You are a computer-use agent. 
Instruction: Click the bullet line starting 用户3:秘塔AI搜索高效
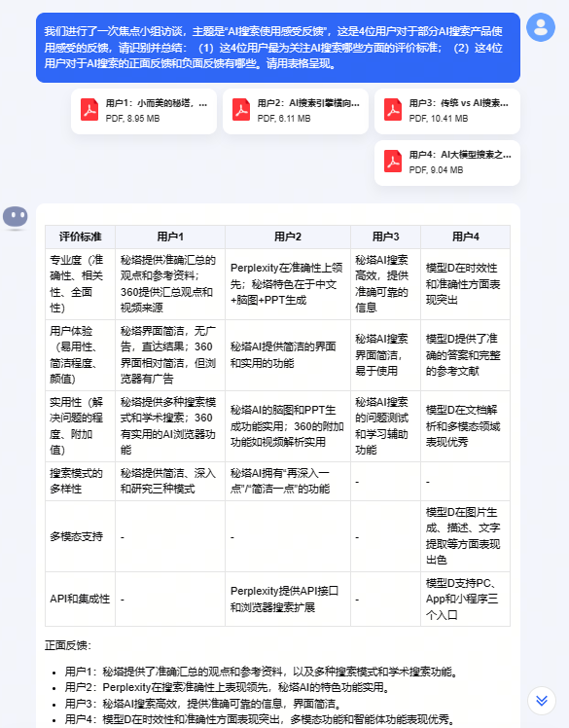[x=204, y=704]
